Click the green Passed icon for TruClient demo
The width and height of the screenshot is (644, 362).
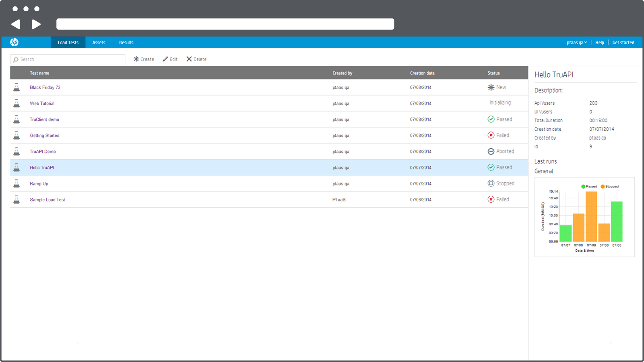pyautogui.click(x=491, y=119)
